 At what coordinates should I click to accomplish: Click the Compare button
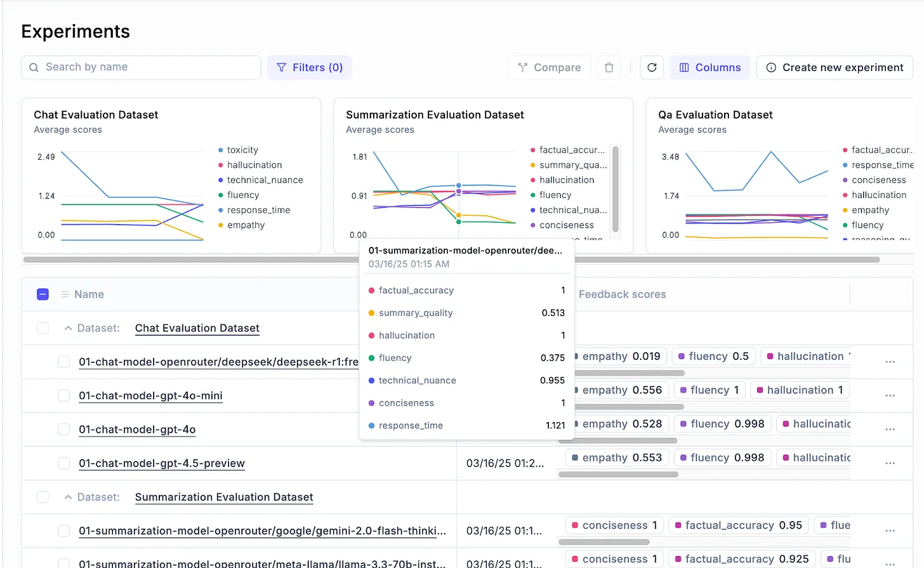(550, 67)
